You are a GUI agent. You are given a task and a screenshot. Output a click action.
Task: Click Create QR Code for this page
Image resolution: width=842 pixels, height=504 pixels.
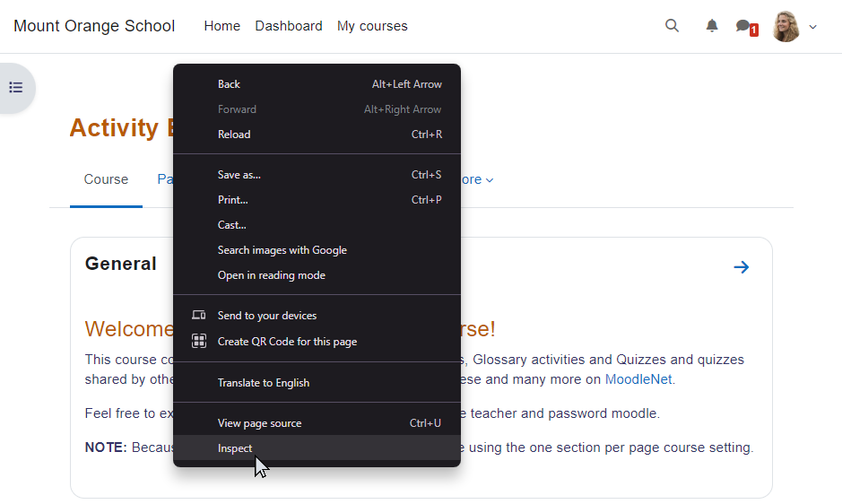[288, 342]
